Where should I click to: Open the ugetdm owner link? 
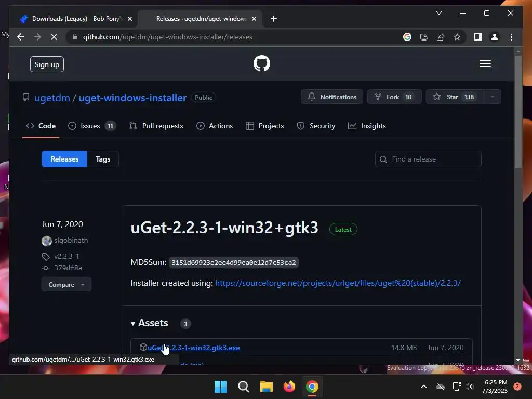tap(52, 98)
